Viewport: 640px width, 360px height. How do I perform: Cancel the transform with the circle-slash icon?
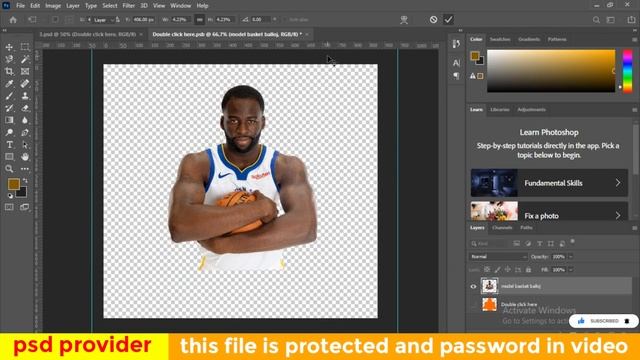pyautogui.click(x=433, y=20)
